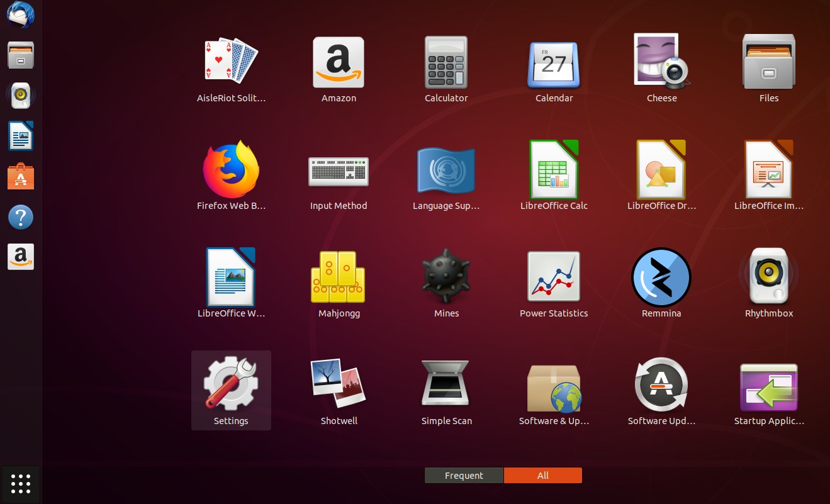The image size is (830, 504).
Task: Select the All apps view
Action: pos(543,476)
